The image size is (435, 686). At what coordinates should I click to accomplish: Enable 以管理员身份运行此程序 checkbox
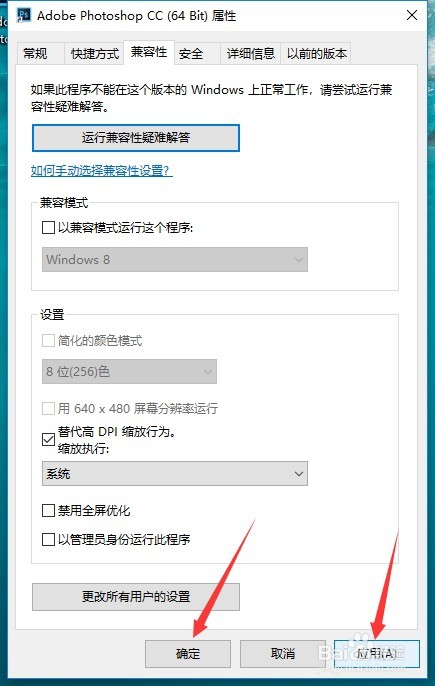(48, 539)
